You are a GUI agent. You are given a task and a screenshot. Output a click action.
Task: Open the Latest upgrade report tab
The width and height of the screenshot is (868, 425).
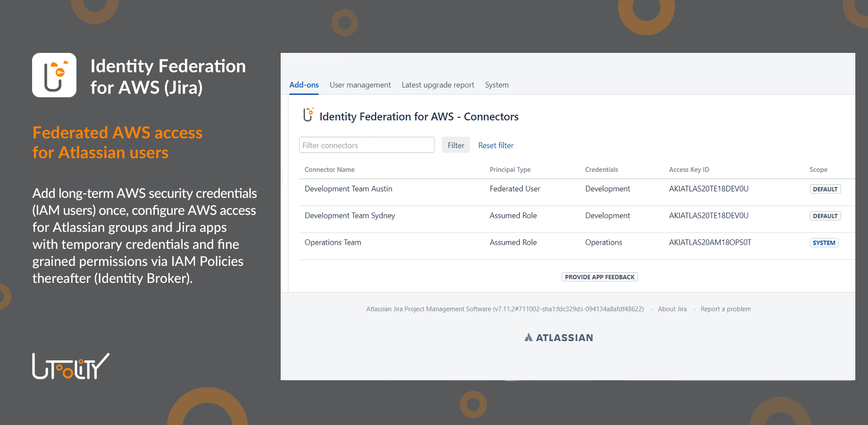click(438, 85)
